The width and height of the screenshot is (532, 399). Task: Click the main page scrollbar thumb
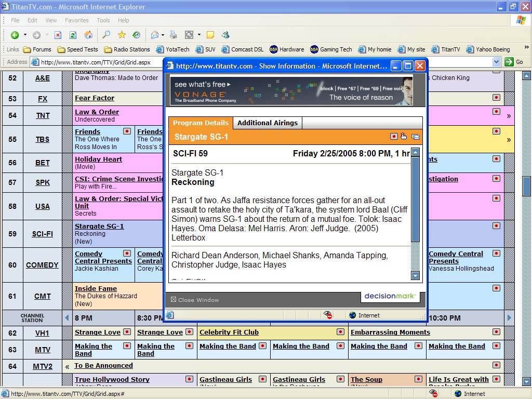click(526, 186)
